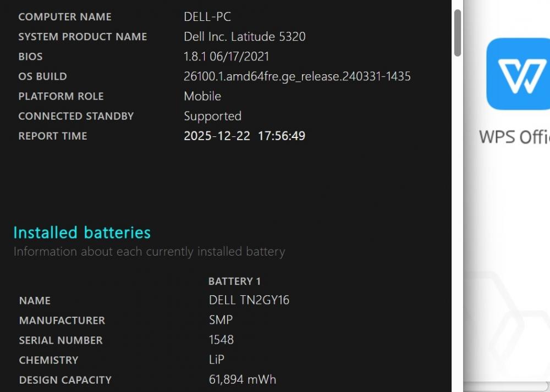Click the Supported connected standby value

(x=212, y=116)
